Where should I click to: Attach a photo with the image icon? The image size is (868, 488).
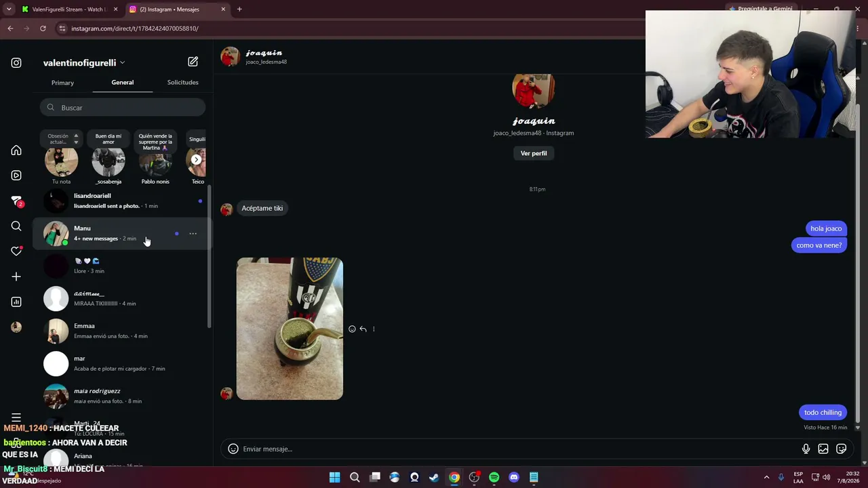pyautogui.click(x=823, y=449)
